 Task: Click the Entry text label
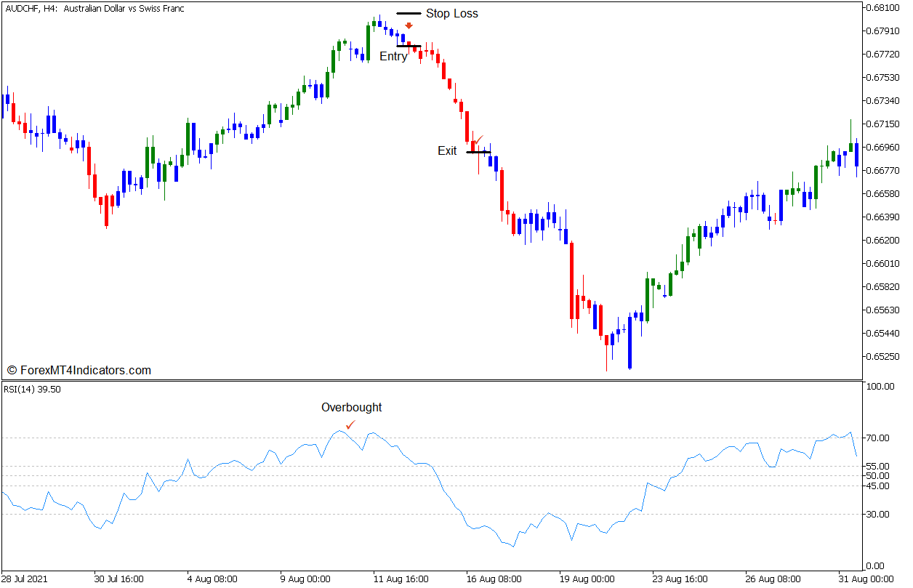pos(393,56)
